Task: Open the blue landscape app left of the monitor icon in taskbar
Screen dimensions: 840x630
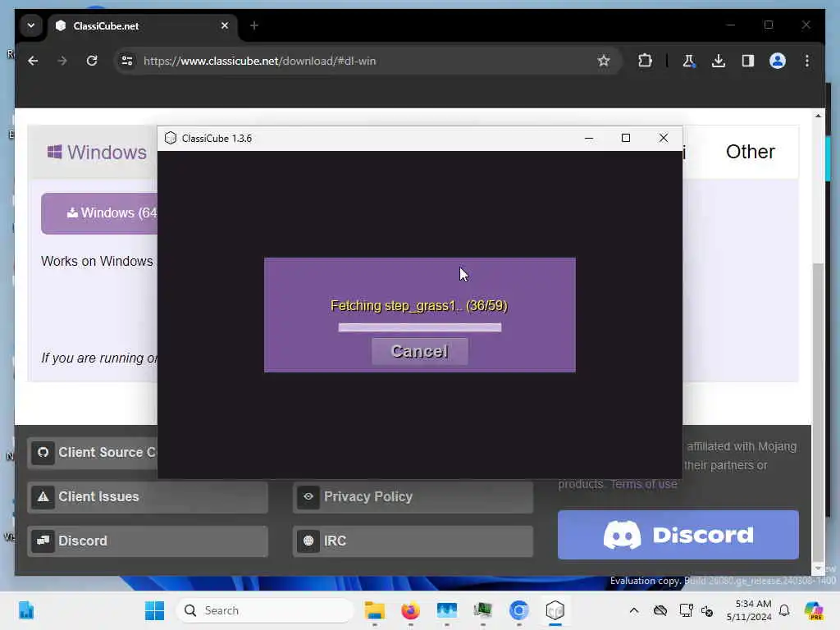Action: [447, 610]
